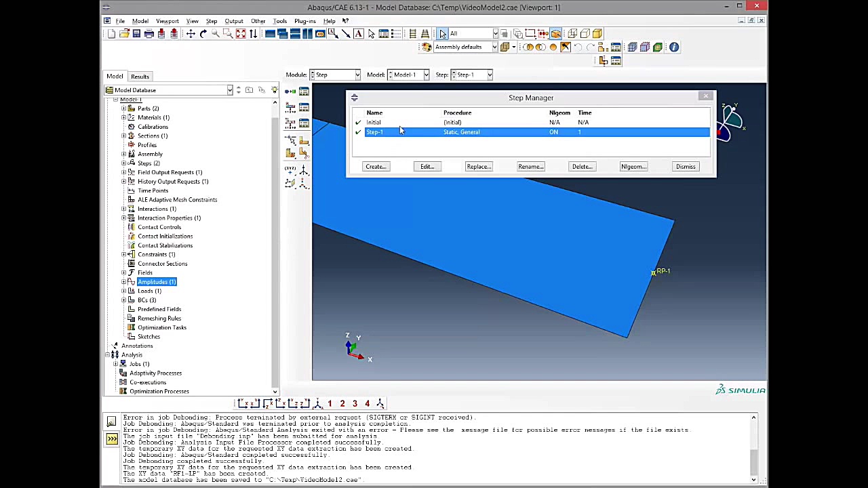Select Amplitudes (1) in the model tree
Image resolution: width=868 pixels, height=488 pixels.
point(157,282)
